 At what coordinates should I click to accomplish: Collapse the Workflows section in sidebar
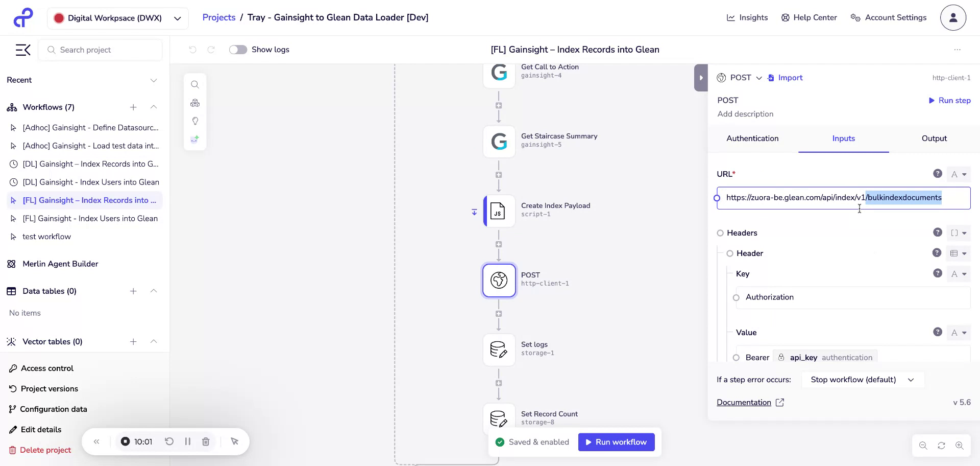tap(154, 107)
